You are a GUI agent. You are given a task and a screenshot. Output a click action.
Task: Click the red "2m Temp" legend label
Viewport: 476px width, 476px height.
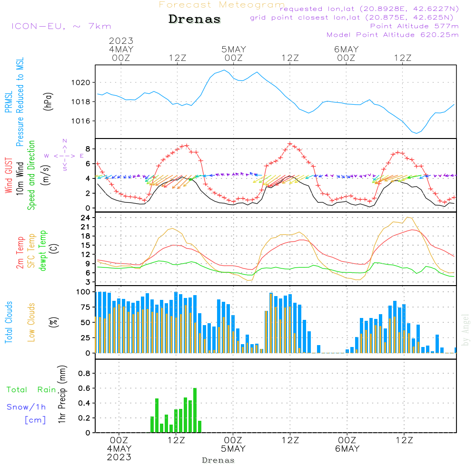click(x=20, y=252)
